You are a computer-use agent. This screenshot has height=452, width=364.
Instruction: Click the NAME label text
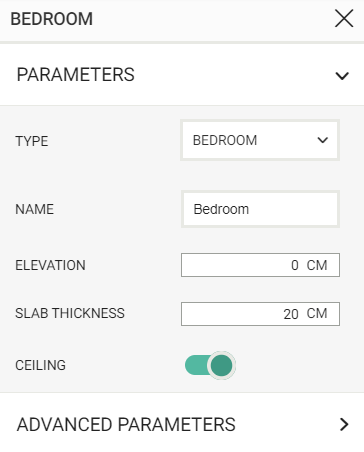pos(34,209)
